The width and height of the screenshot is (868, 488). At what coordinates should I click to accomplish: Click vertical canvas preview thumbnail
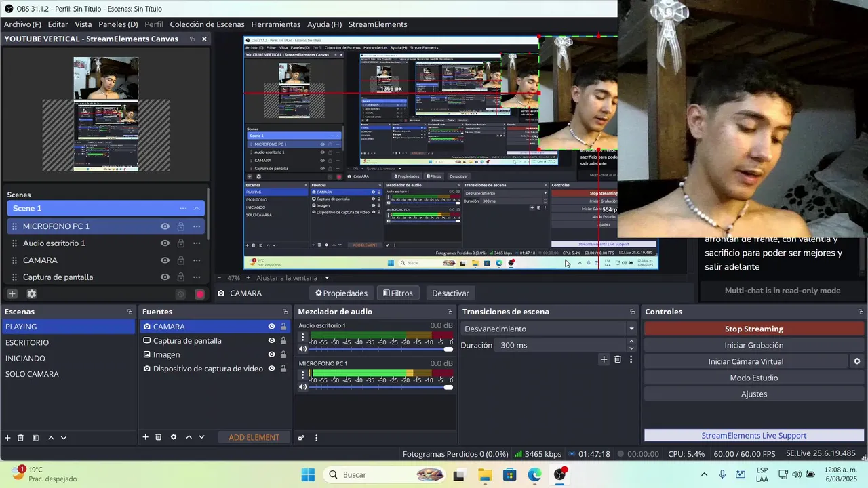[x=106, y=114]
